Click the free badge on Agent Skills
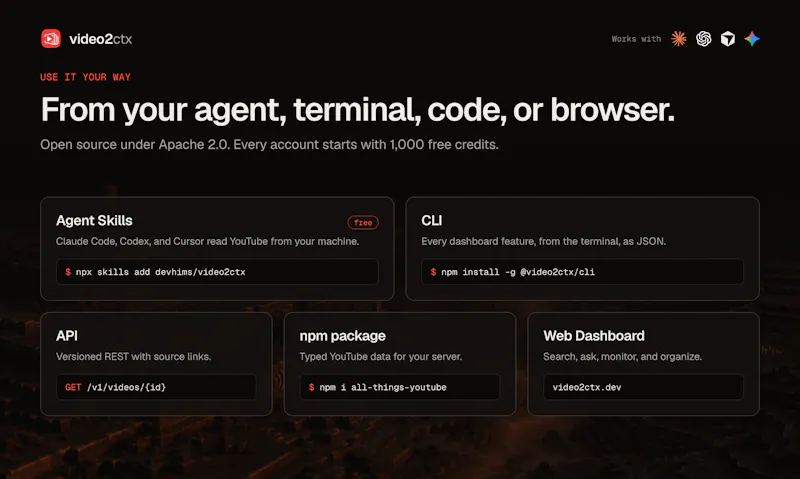 pyautogui.click(x=363, y=222)
